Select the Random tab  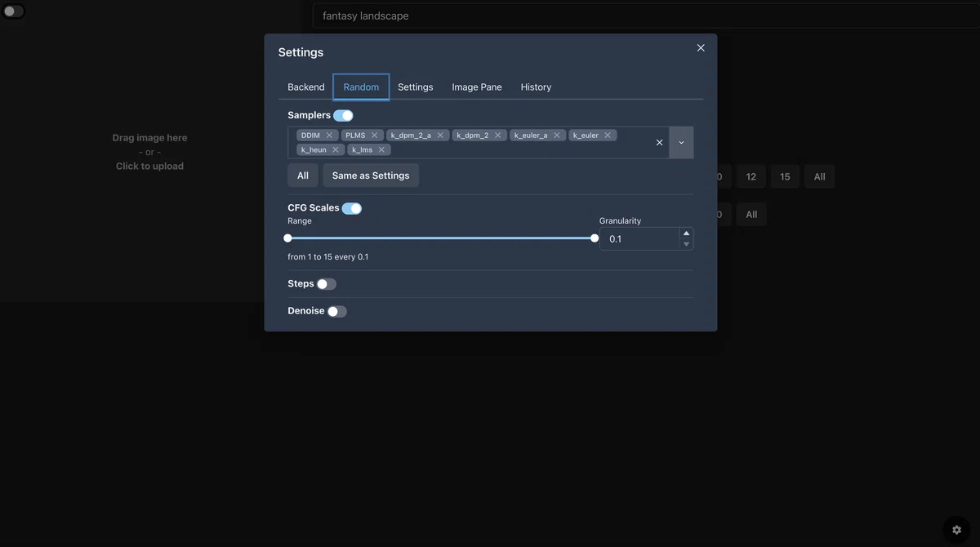[361, 87]
